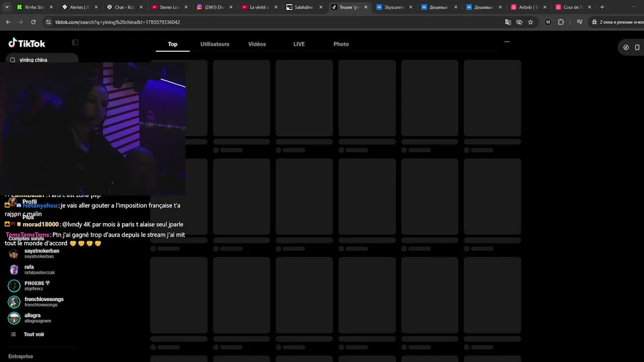644x362 pixels.
Task: Open the incognito windows indicator
Action: [x=616, y=22]
